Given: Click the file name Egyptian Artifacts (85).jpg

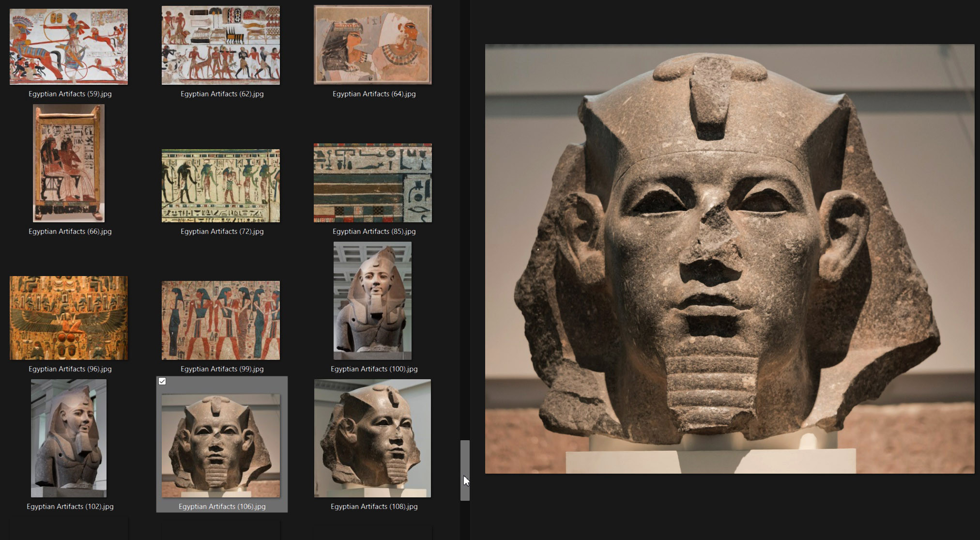Looking at the screenshot, I should pyautogui.click(x=374, y=231).
